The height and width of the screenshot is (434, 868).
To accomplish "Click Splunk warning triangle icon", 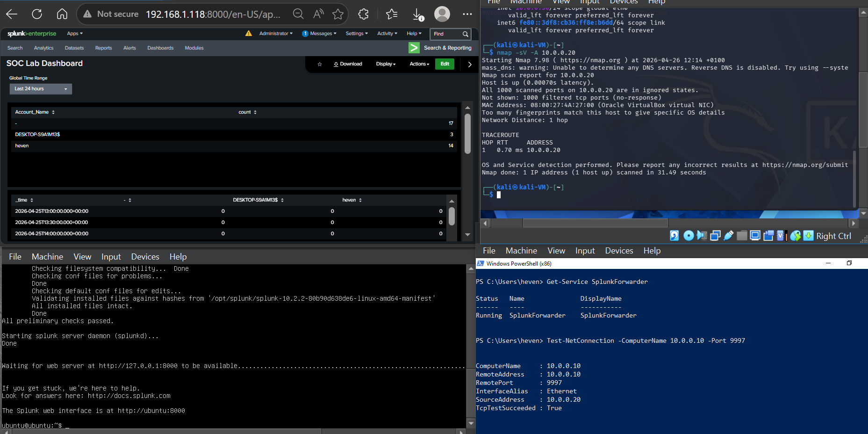I will 249,33.
